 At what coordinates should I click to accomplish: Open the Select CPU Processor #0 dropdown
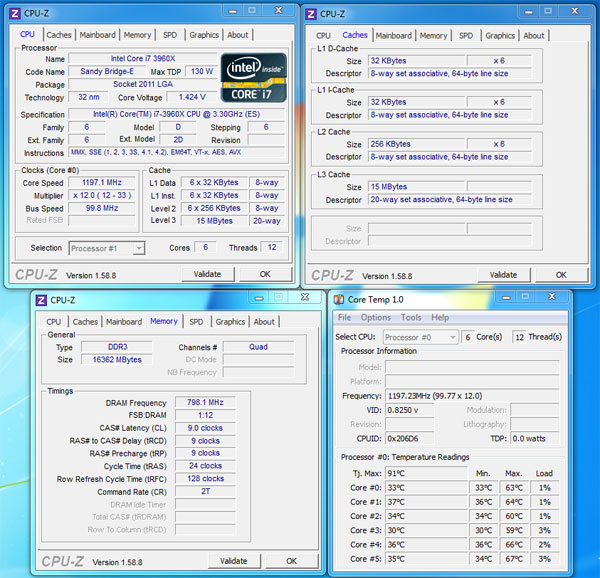pos(420,337)
